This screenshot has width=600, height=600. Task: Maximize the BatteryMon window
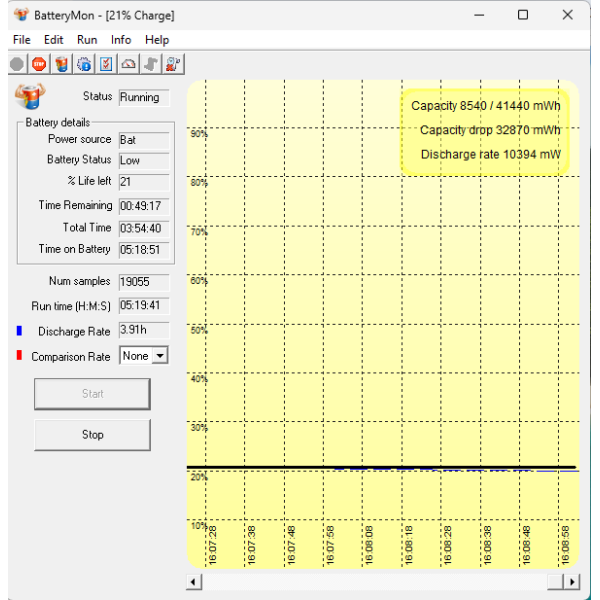pyautogui.click(x=523, y=15)
